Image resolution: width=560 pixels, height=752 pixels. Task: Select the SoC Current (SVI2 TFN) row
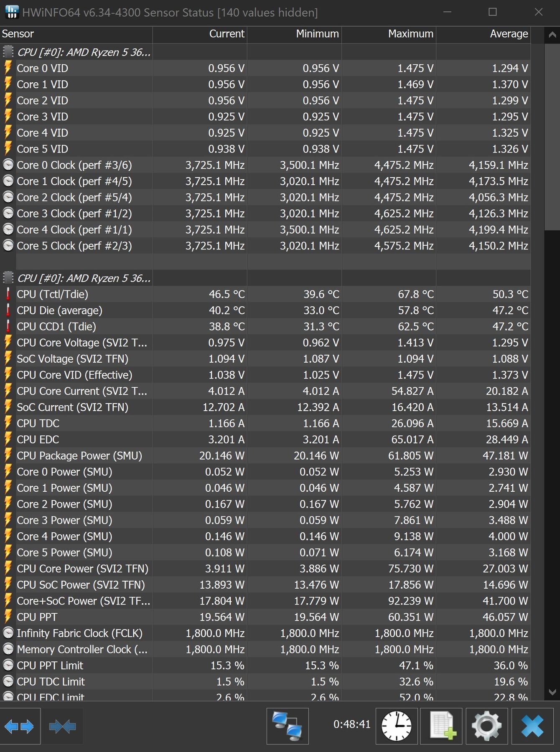265,407
